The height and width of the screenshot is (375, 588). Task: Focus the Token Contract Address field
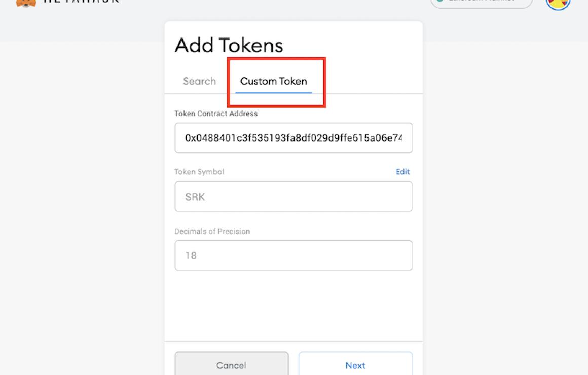pos(293,138)
